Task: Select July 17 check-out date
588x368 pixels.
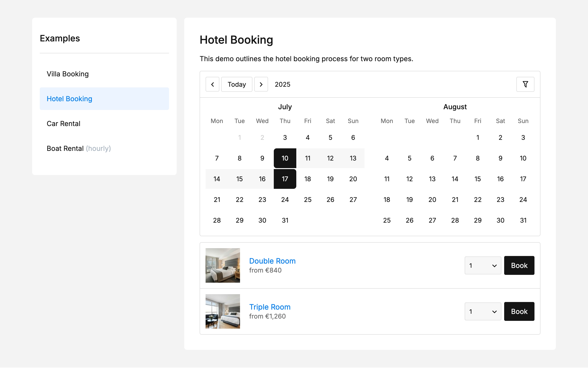Action: pos(285,179)
